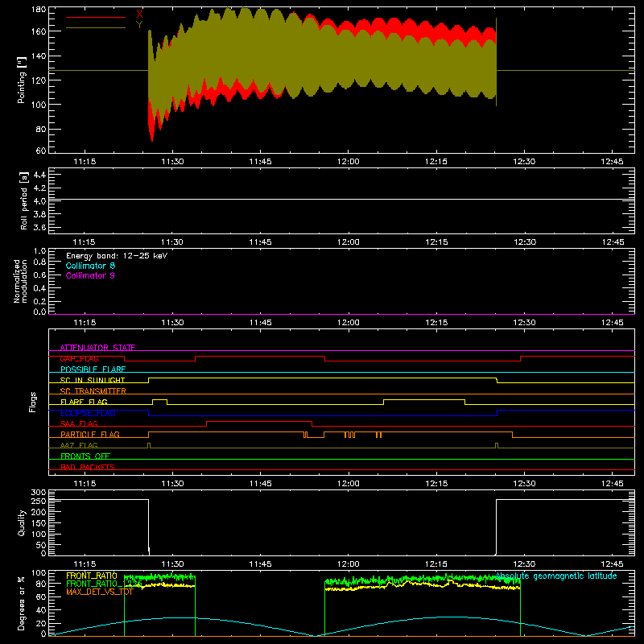Click the 100 value on Pointing axis
Viewport: 644px width, 644px height.
point(39,105)
